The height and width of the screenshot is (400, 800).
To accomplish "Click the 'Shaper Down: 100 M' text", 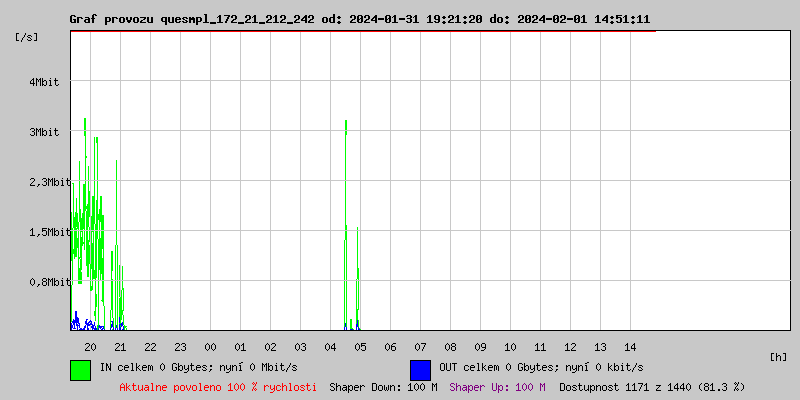I will 383,387.
